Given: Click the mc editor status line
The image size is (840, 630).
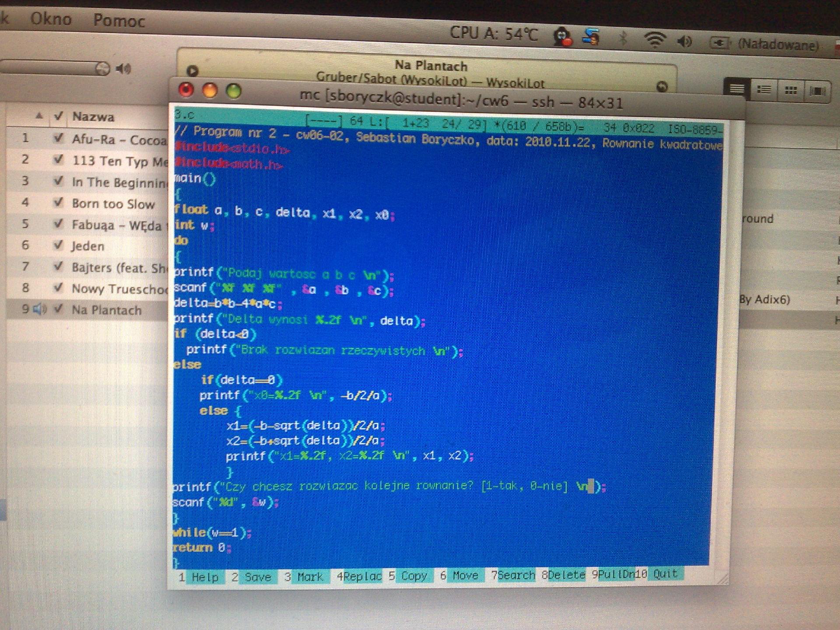Looking at the screenshot, I should pyautogui.click(x=448, y=123).
